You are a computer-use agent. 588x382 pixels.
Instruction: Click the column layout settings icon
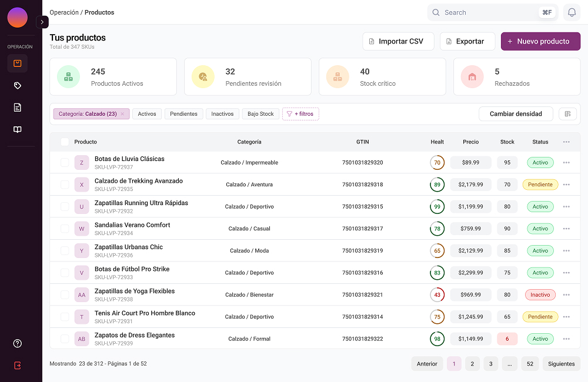(567, 114)
